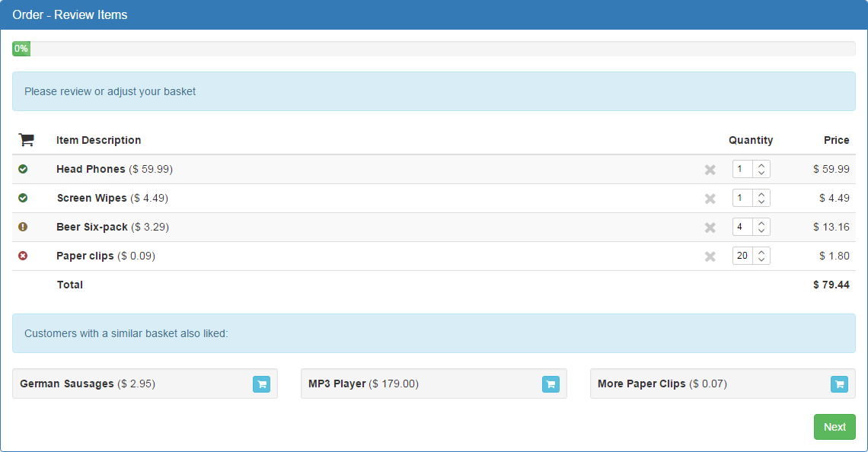
Task: Focus the Beer Six-pack quantity input
Action: pyautogui.click(x=742, y=227)
